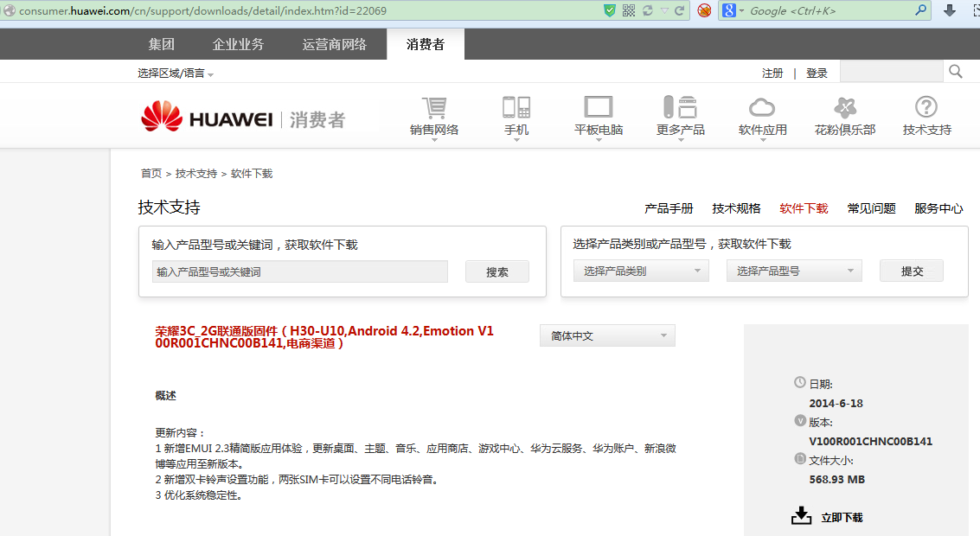Click the 提交 submit button
980x536 pixels.
[x=912, y=271]
